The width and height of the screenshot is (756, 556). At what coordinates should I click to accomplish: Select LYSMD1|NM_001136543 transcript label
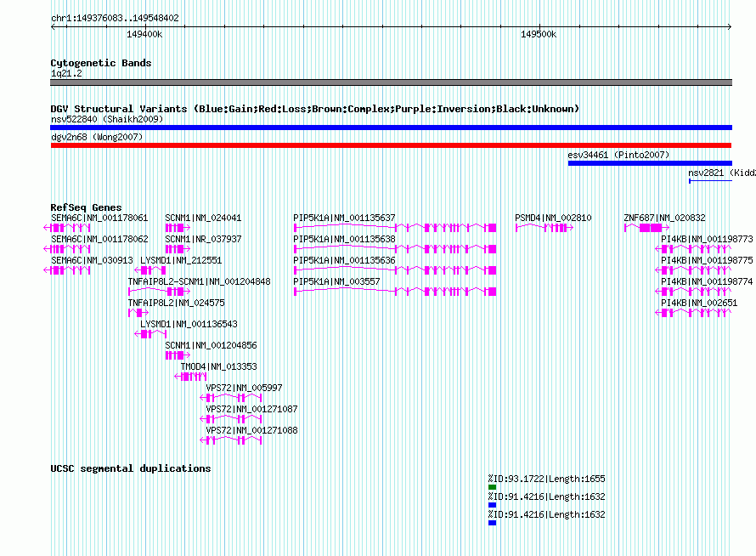[x=189, y=324]
